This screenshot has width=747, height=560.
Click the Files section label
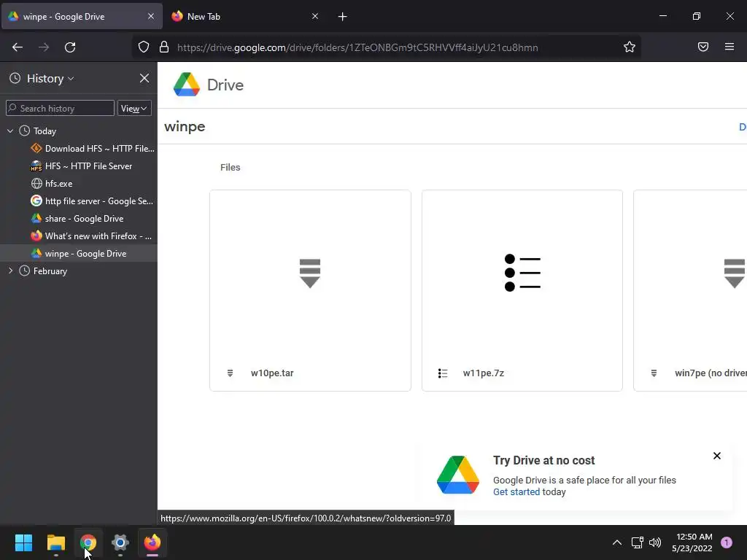[230, 167]
